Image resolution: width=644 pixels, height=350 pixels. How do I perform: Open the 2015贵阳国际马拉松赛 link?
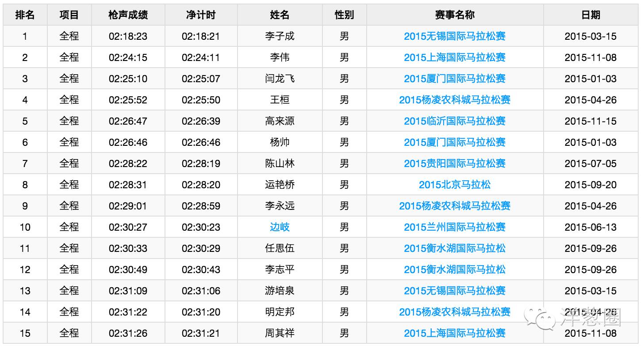click(x=454, y=164)
